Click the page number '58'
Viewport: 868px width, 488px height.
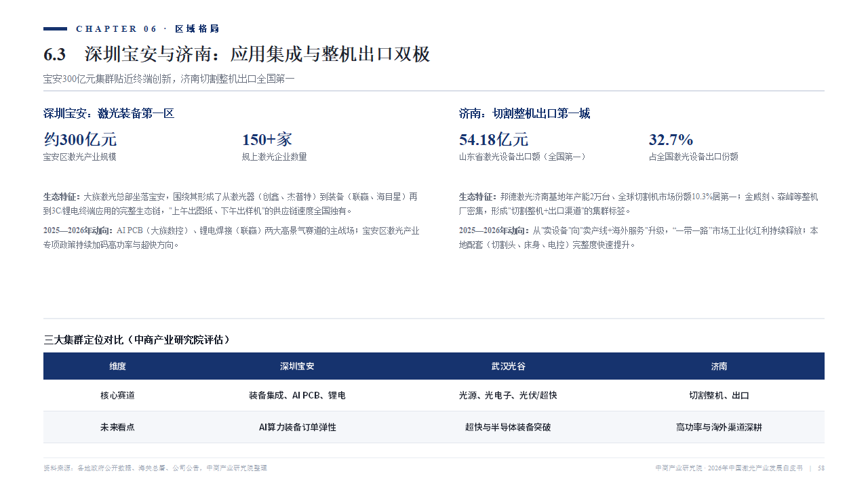(x=821, y=468)
